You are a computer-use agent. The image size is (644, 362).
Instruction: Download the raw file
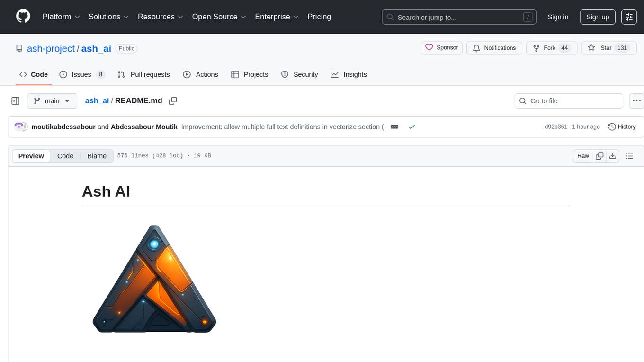[612, 156]
